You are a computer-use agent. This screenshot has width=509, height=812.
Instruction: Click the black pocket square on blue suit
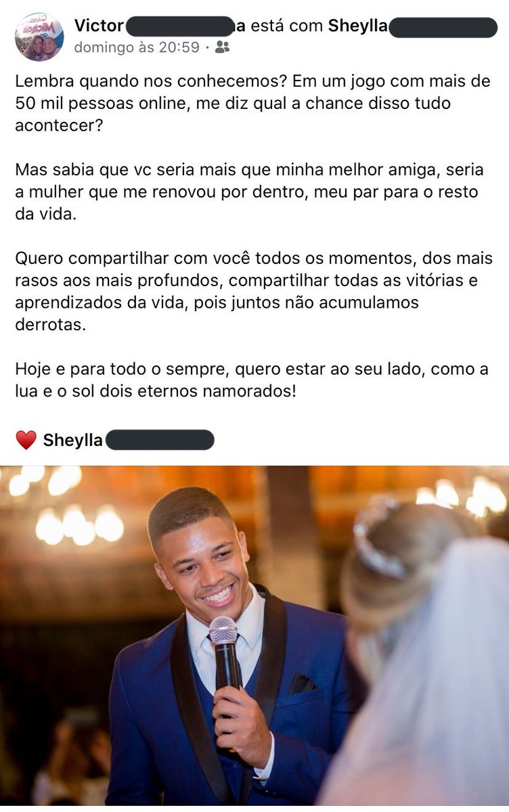(302, 682)
